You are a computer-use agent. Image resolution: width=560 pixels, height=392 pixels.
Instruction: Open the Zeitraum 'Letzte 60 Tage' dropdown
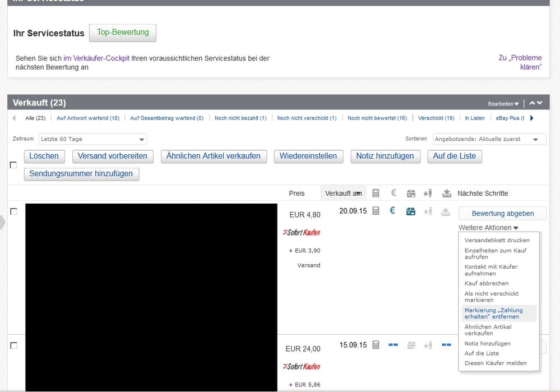point(93,139)
